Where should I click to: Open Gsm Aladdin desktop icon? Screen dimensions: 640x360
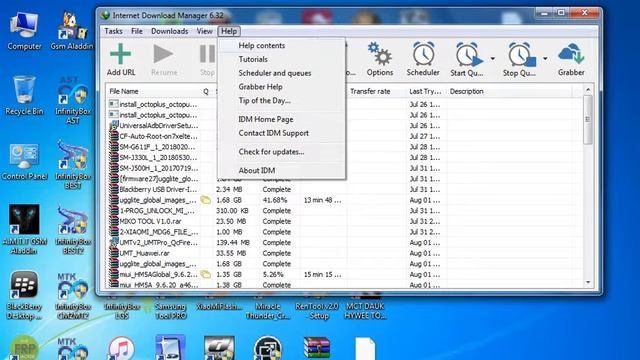pos(72,31)
